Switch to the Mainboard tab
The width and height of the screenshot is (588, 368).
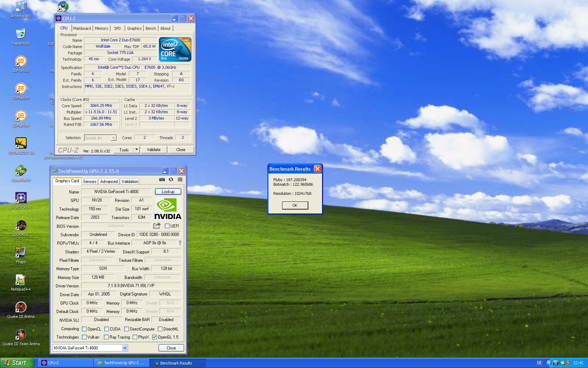(82, 28)
